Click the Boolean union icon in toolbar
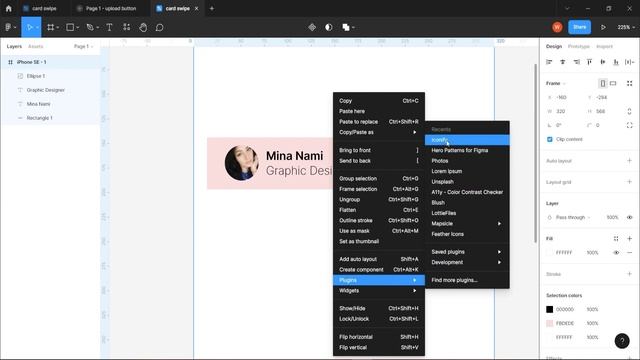 (x=346, y=27)
